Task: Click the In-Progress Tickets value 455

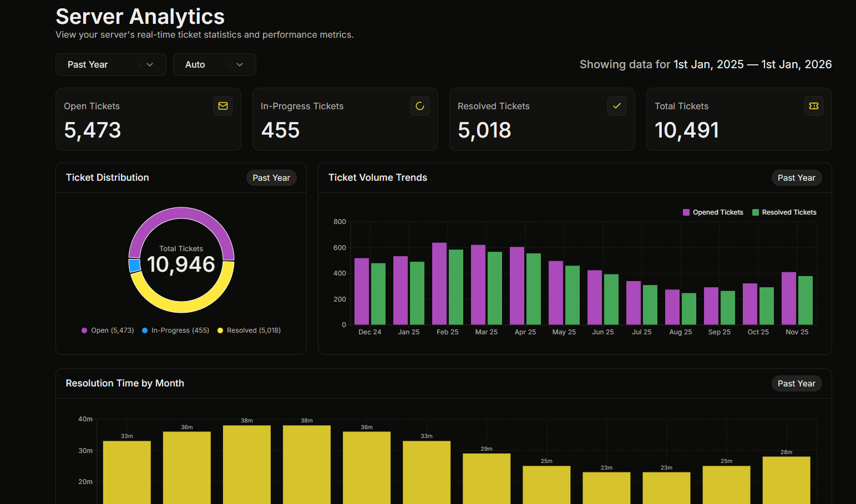Action: (281, 130)
